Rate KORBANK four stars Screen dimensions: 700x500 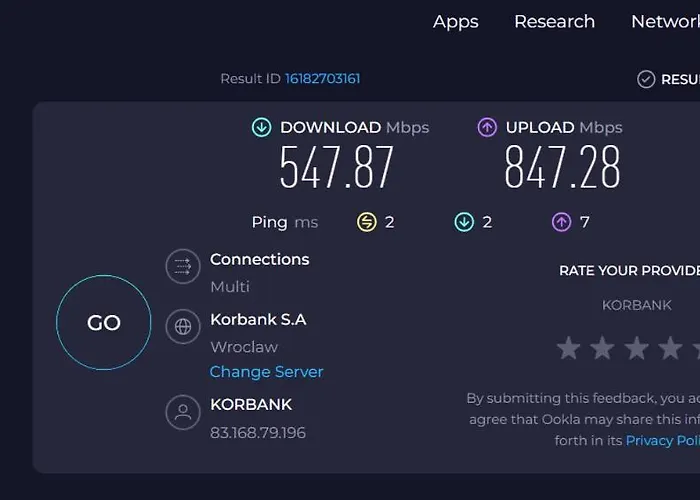(671, 348)
